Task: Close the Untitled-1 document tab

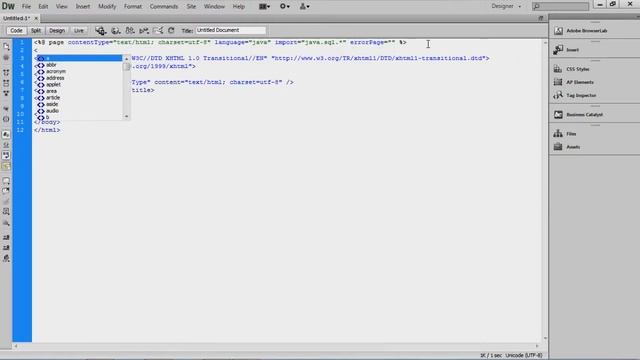Action: pos(36,18)
